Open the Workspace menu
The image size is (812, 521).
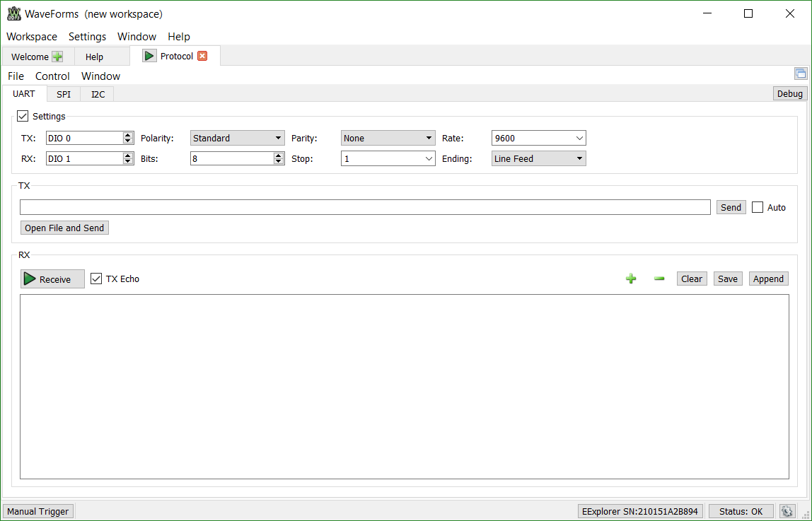coord(32,37)
